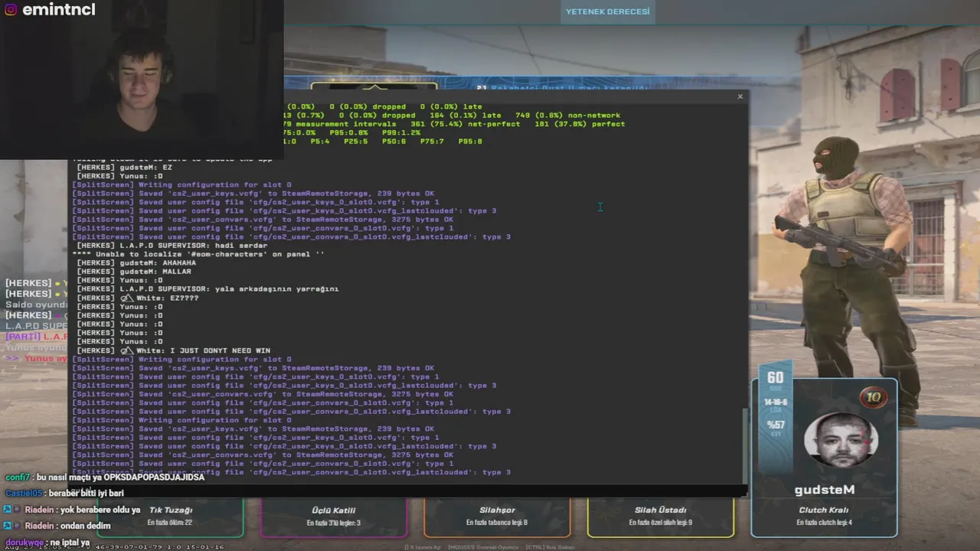
Task: Click console error 'Unable to localize' line
Action: (x=198, y=254)
